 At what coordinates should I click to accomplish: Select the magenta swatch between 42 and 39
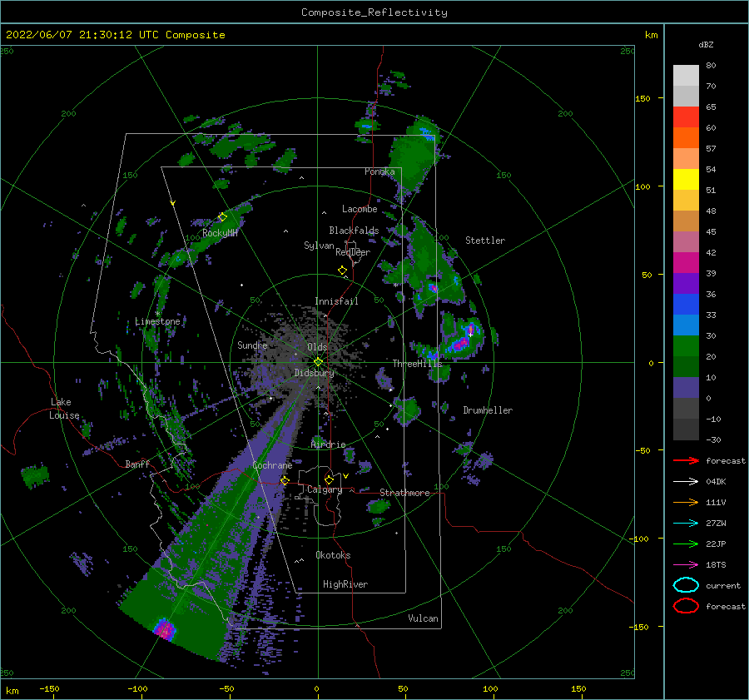(x=686, y=263)
